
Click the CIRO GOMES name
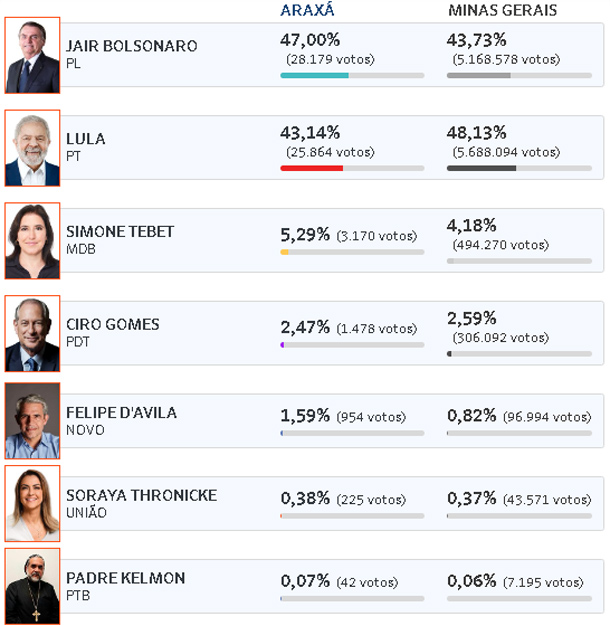coord(113,324)
